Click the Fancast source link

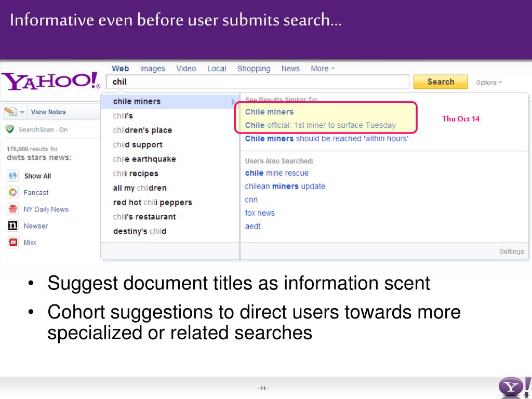(36, 193)
